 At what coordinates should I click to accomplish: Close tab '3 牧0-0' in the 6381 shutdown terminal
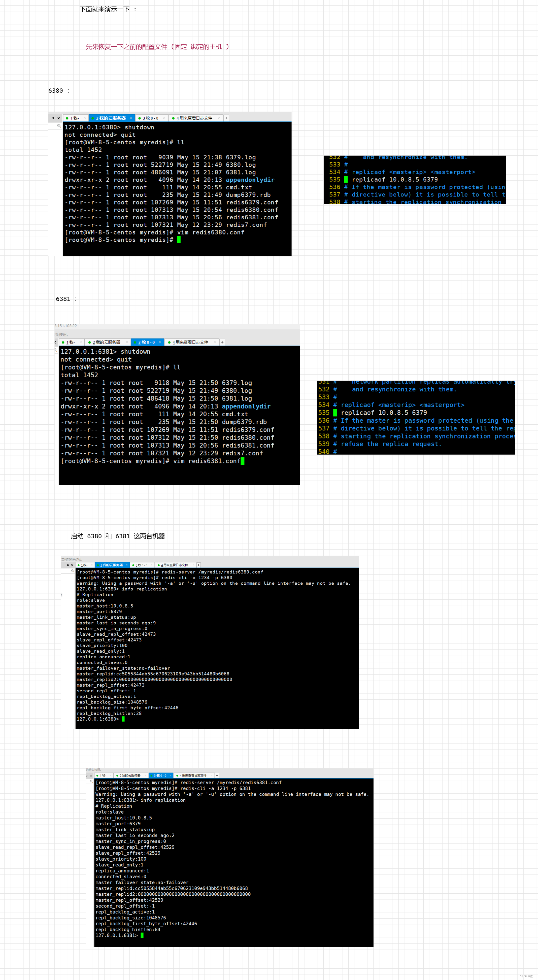click(x=160, y=342)
